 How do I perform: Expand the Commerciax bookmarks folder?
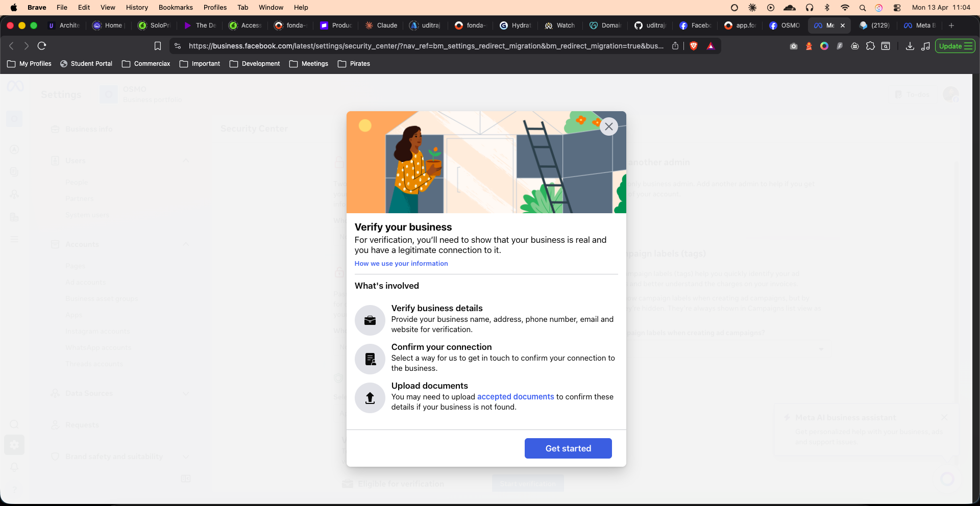[146, 64]
